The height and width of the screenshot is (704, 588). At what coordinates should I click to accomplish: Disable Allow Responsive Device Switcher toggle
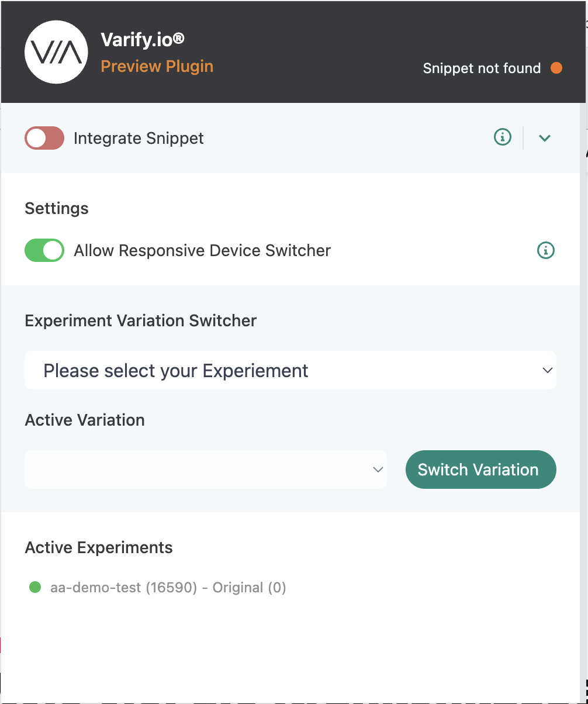44,250
